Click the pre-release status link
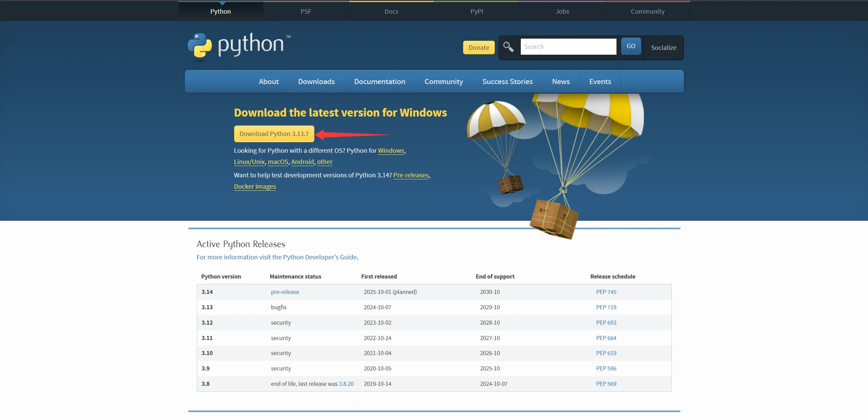868x420 pixels. (x=285, y=292)
